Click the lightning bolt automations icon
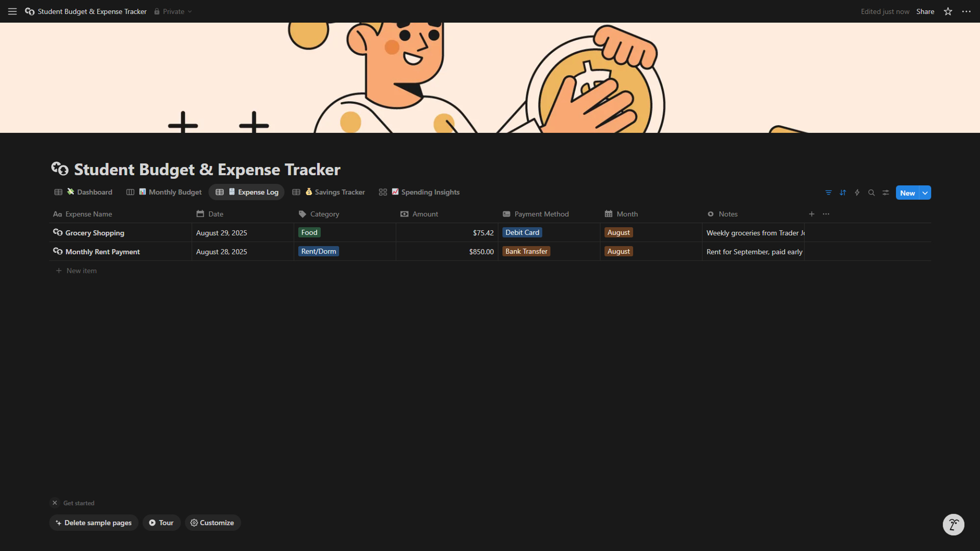This screenshot has width=980, height=551. pyautogui.click(x=857, y=192)
